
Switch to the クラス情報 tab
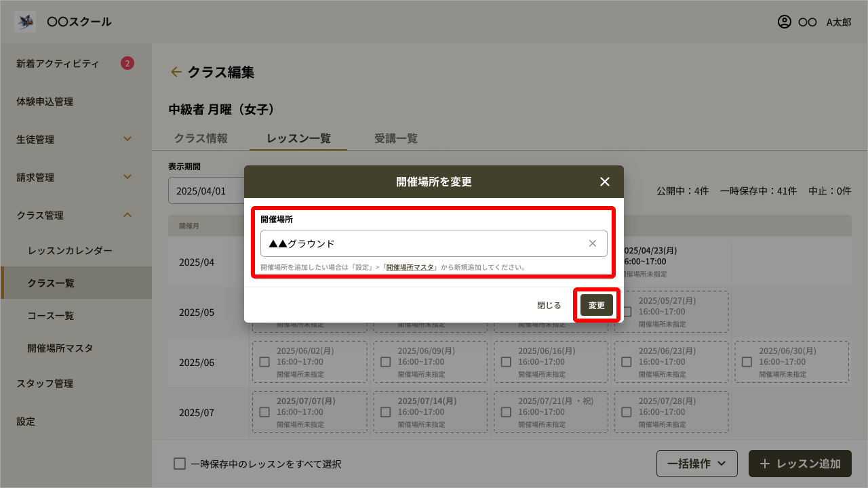(x=201, y=138)
